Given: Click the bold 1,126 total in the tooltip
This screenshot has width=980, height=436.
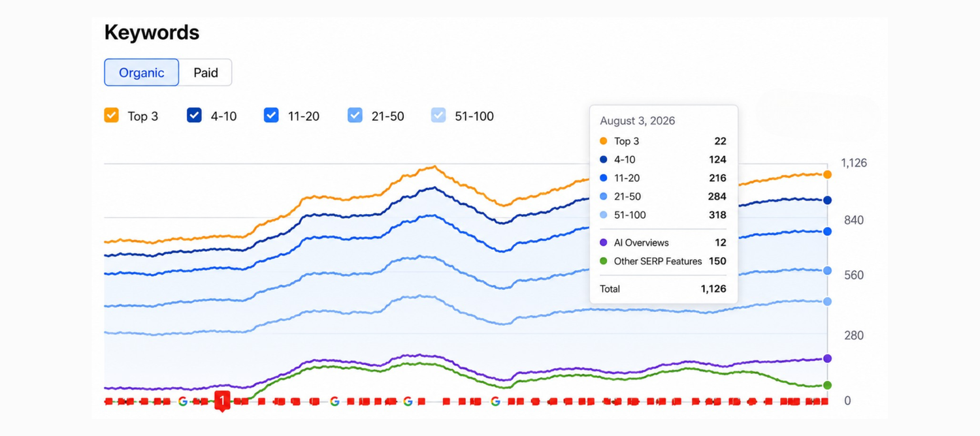Looking at the screenshot, I should 713,288.
